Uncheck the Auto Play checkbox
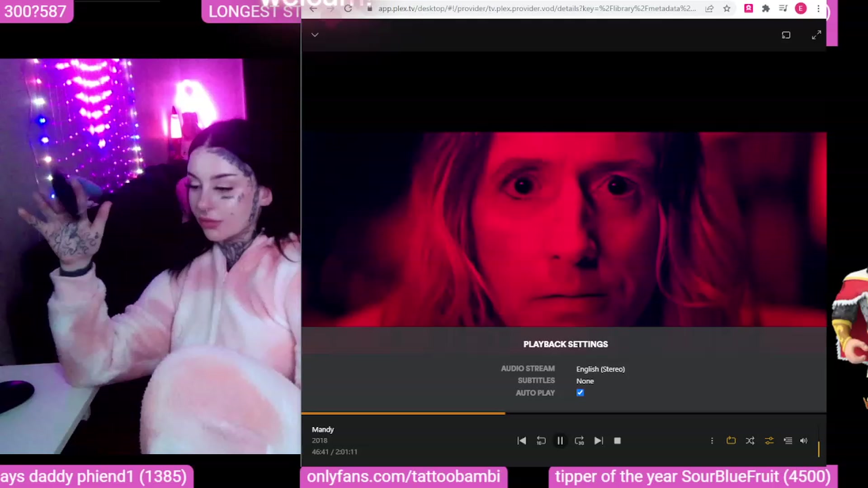This screenshot has width=868, height=488. pyautogui.click(x=580, y=393)
